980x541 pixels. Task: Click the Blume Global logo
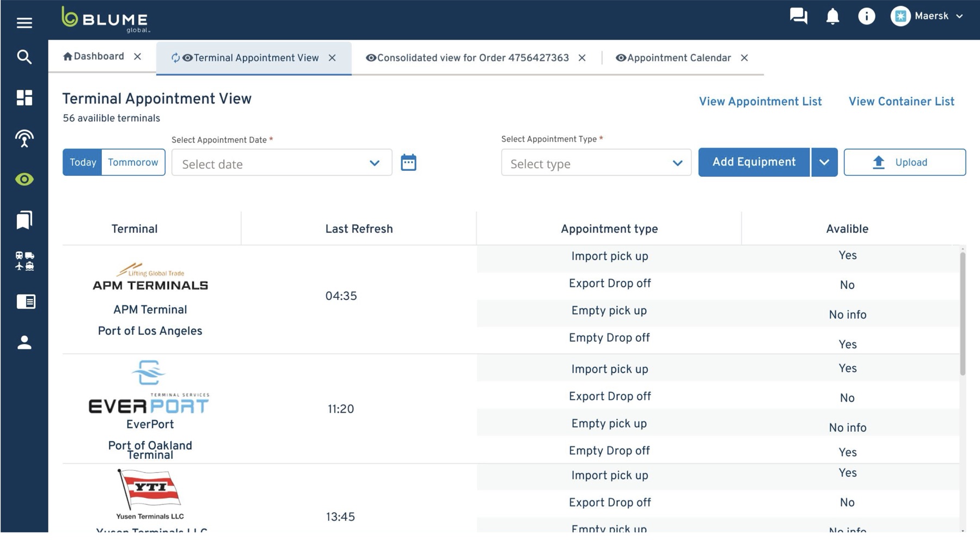click(106, 20)
